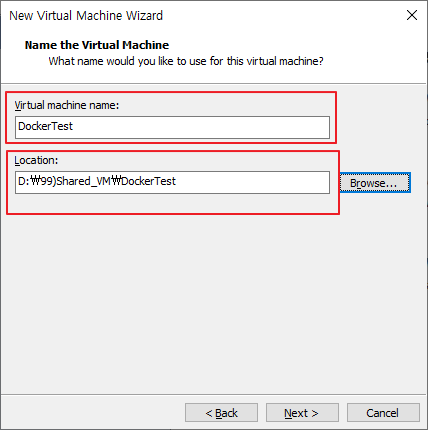Screen dimensions: 428x430
Task: Click the DockerTest text in name field
Action: tap(45, 126)
